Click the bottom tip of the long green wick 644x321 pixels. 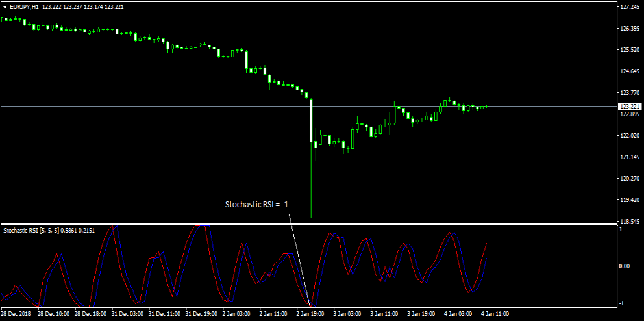[312, 216]
